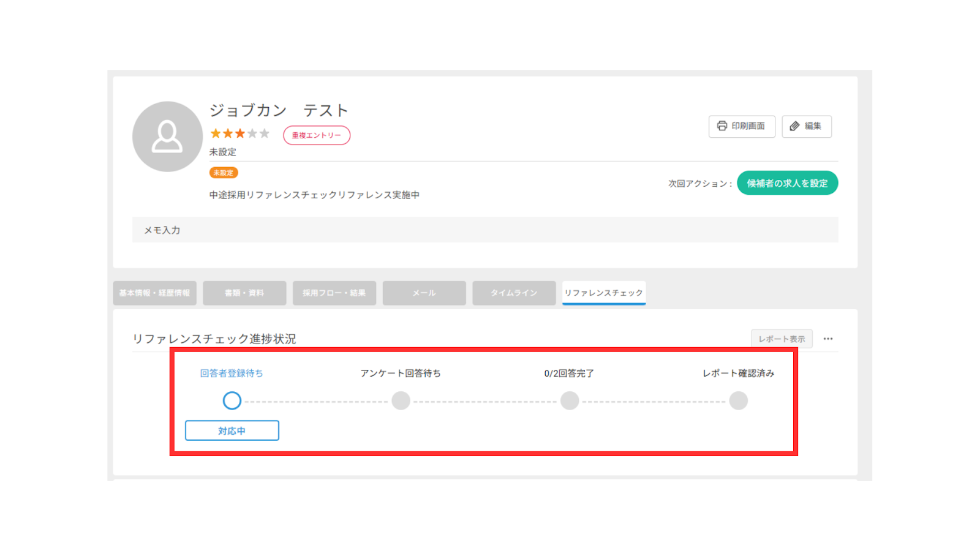Click the pencil icon for 編集
Screen dimensions: 980x551
point(794,126)
